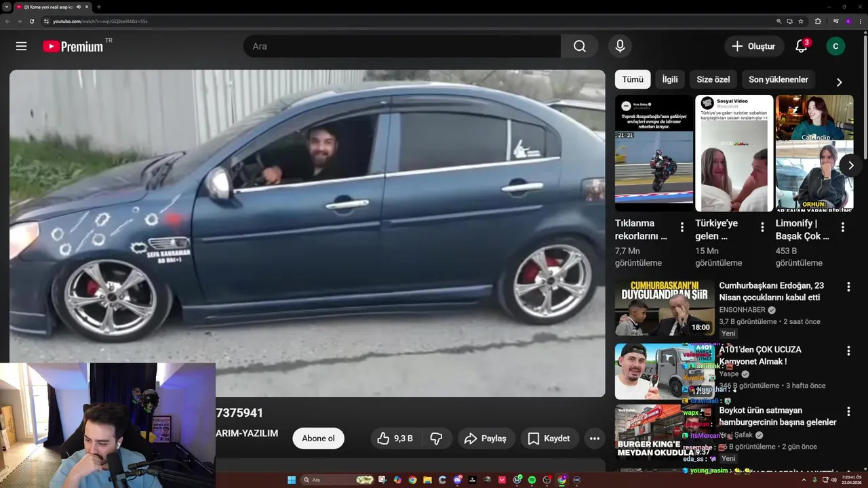
Task: Open the Chrome three-dot menu
Action: pos(861,21)
